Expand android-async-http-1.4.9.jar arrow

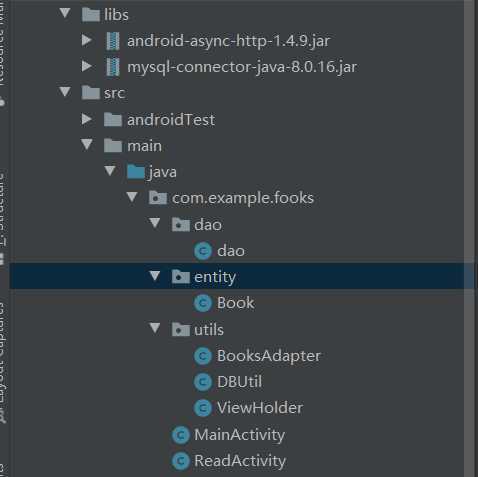87,40
